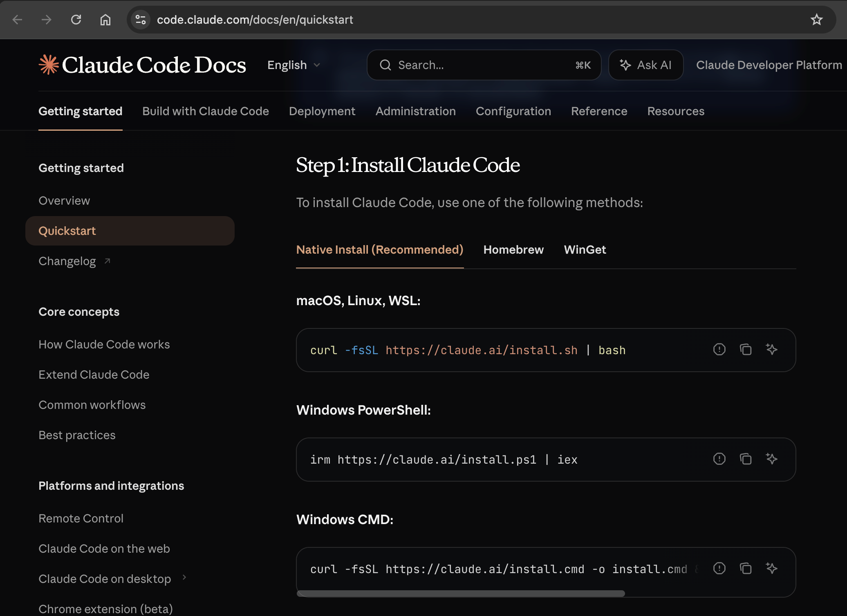Click the Claude Code Docs logo
The width and height of the screenshot is (847, 616).
[142, 65]
